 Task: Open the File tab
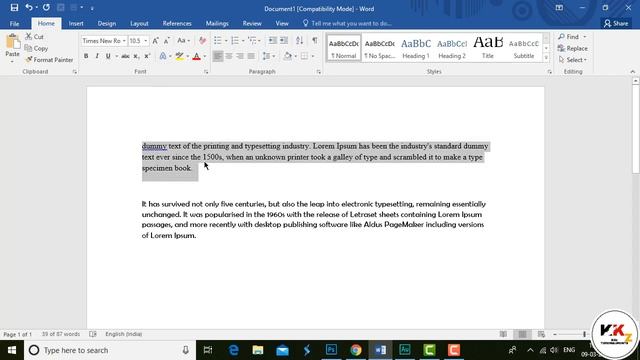(x=14, y=24)
